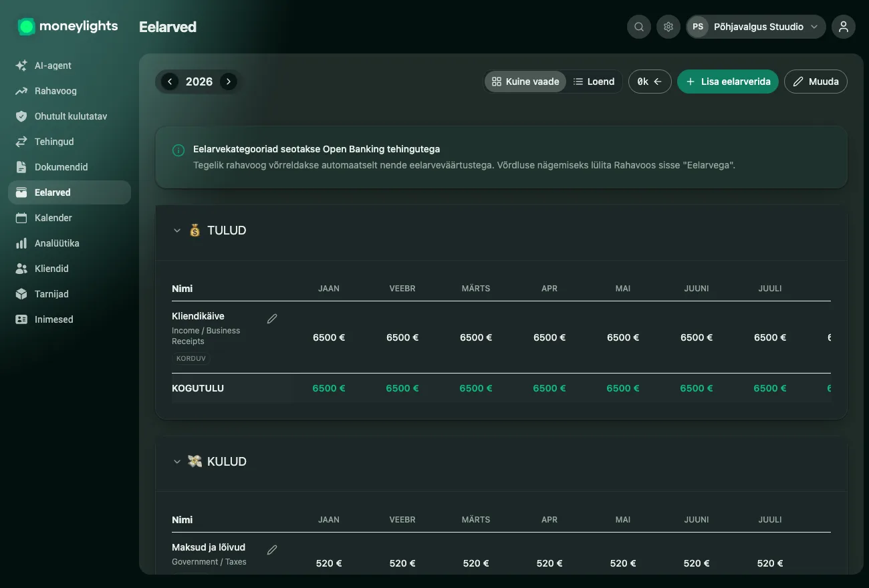
Task: Click KOGUTULU JUULI total 6500 €
Action: tap(770, 388)
